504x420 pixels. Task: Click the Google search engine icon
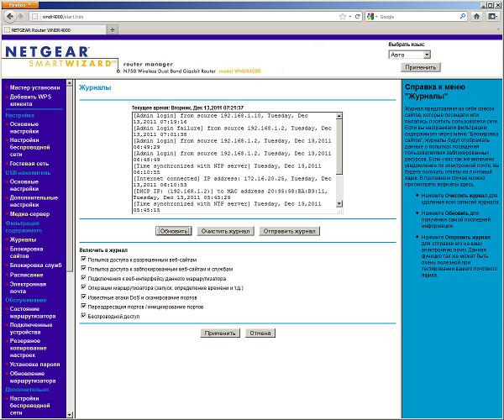coord(370,17)
